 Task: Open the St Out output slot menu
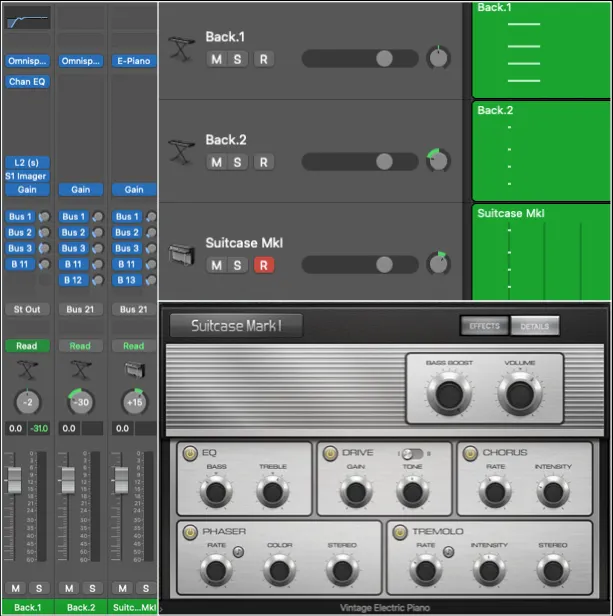pos(27,309)
